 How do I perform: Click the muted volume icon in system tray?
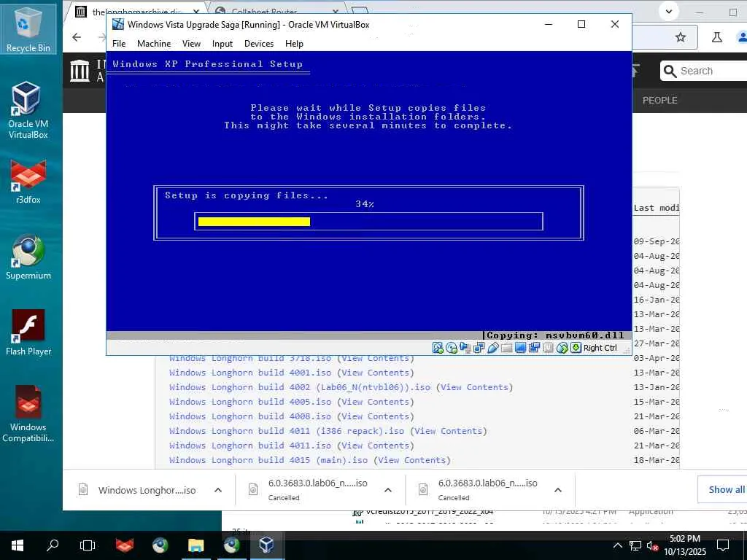point(652,545)
